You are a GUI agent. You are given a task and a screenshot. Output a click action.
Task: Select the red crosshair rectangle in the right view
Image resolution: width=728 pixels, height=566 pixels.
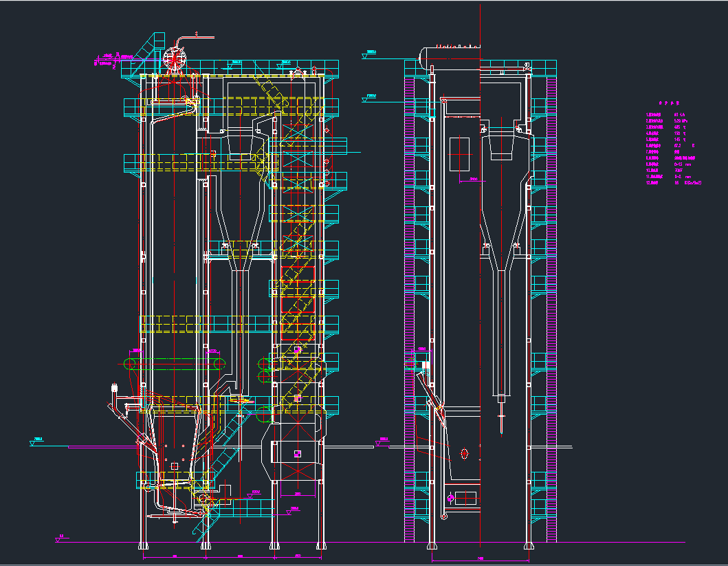point(460,154)
